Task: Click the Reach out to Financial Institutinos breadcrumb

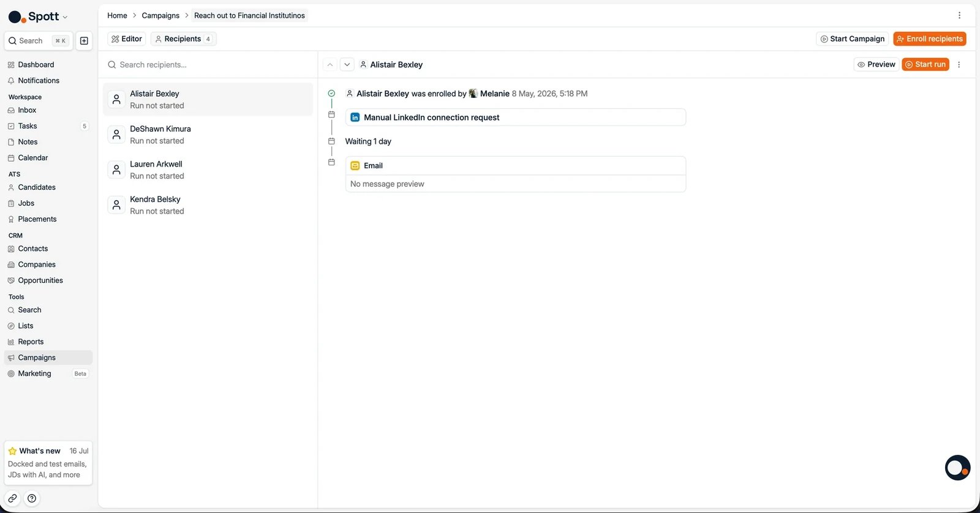Action: coord(249,15)
